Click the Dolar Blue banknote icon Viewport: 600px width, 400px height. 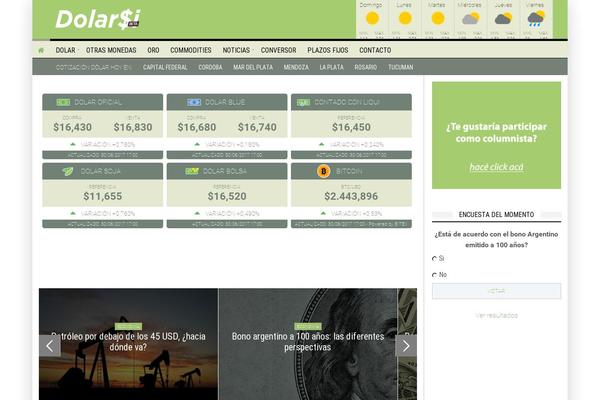click(x=194, y=102)
